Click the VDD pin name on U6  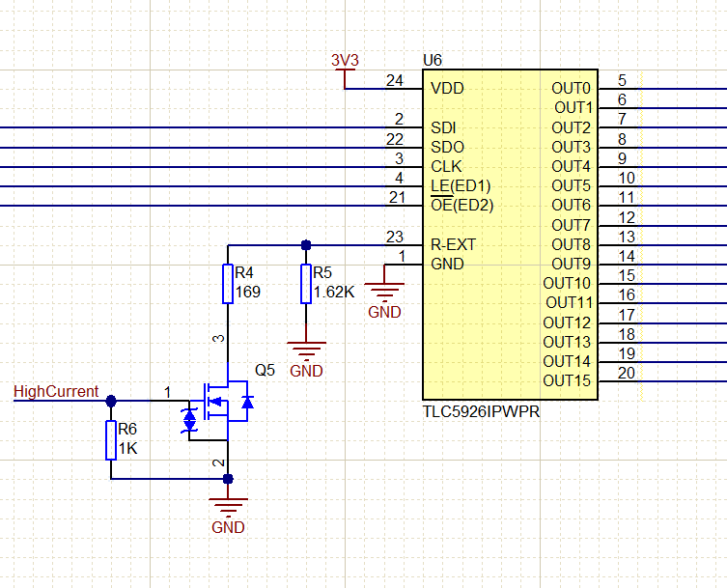[x=447, y=88]
